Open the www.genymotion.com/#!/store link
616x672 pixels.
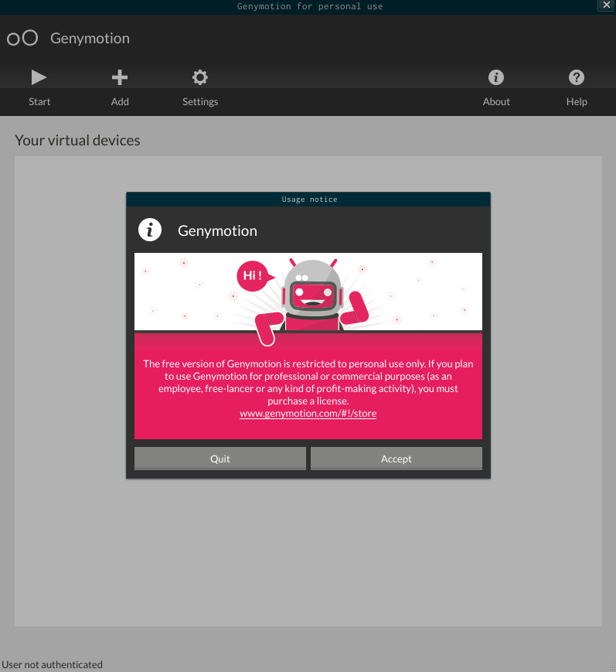pyautogui.click(x=308, y=414)
